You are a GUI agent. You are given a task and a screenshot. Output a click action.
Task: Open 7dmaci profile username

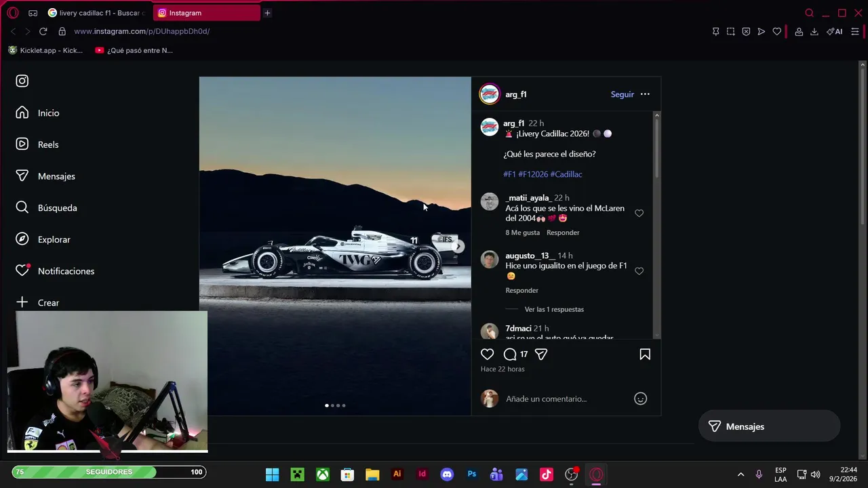(x=518, y=329)
